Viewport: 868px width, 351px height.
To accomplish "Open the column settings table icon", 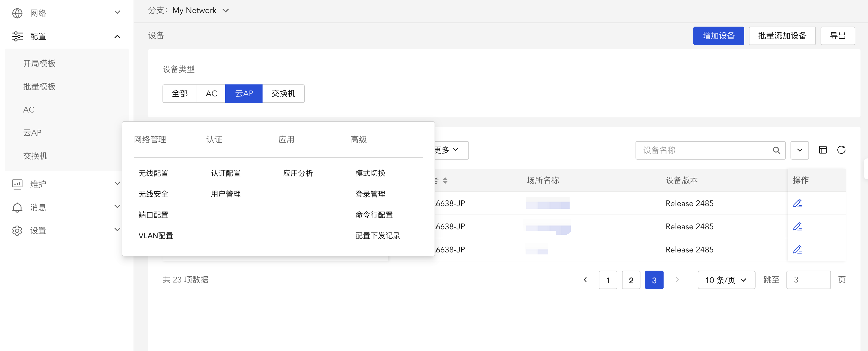I will tap(823, 150).
